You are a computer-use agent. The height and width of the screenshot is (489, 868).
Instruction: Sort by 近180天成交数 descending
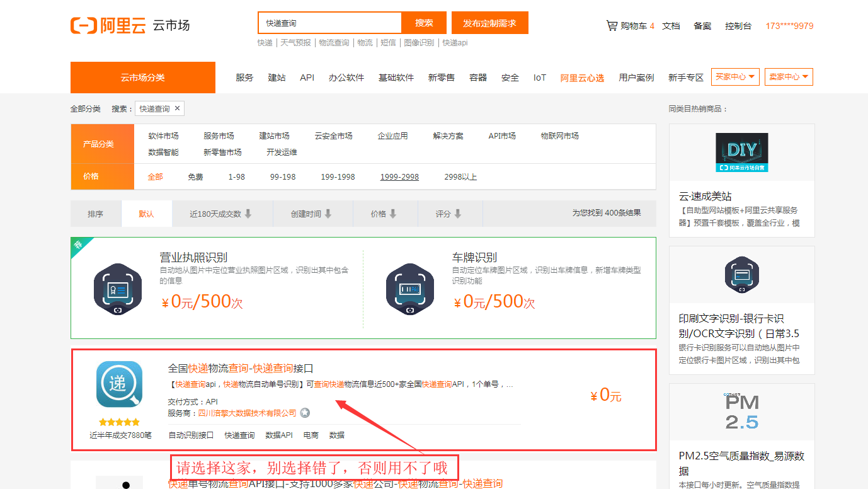tap(222, 214)
